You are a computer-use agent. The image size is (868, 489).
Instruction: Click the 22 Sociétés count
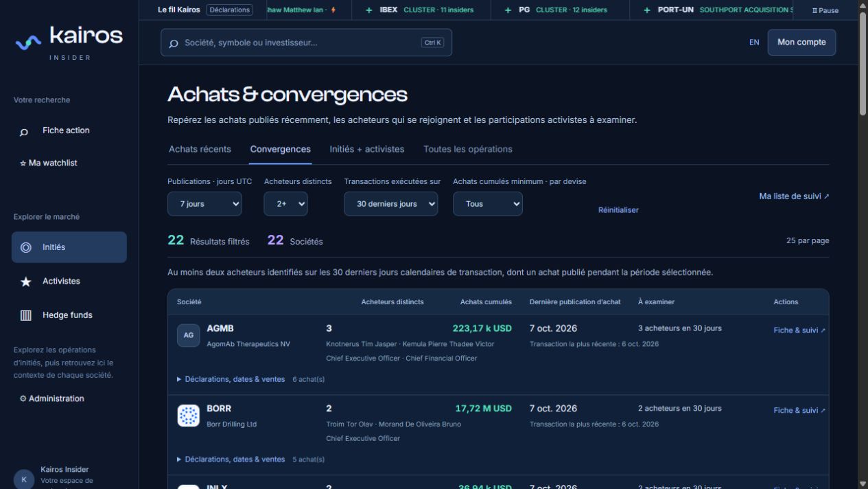(x=295, y=240)
